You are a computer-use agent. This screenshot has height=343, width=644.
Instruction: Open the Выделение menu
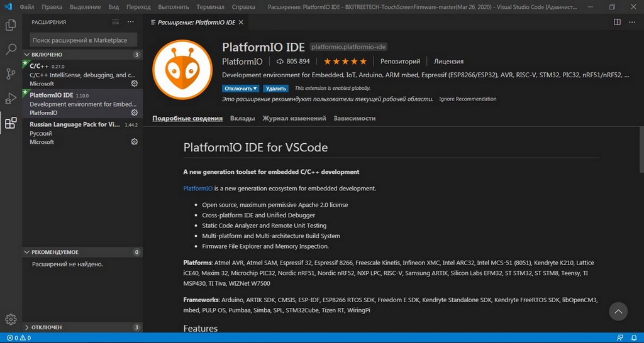pyautogui.click(x=86, y=7)
